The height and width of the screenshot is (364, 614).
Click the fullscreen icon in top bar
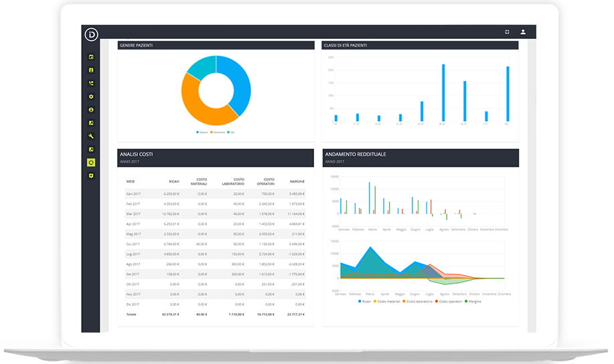pos(507,32)
